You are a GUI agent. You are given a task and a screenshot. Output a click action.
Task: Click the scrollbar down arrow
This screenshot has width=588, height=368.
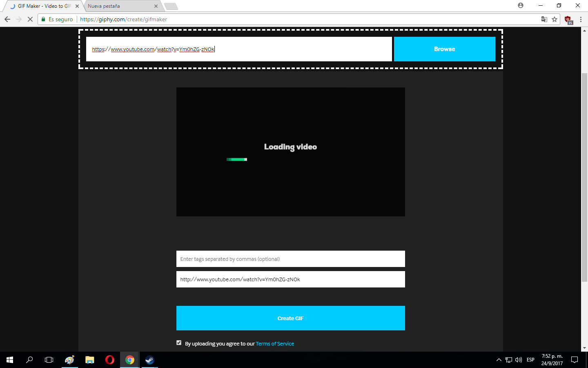pyautogui.click(x=584, y=348)
